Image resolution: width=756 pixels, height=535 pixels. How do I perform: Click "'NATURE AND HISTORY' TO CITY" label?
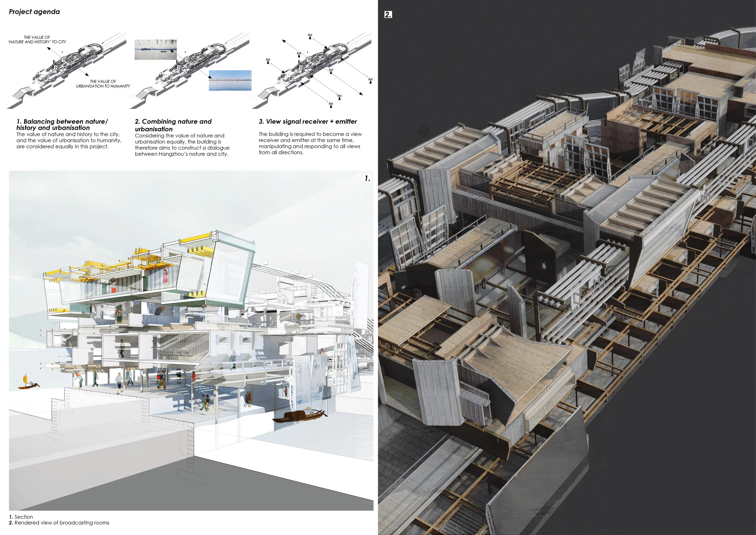click(37, 42)
